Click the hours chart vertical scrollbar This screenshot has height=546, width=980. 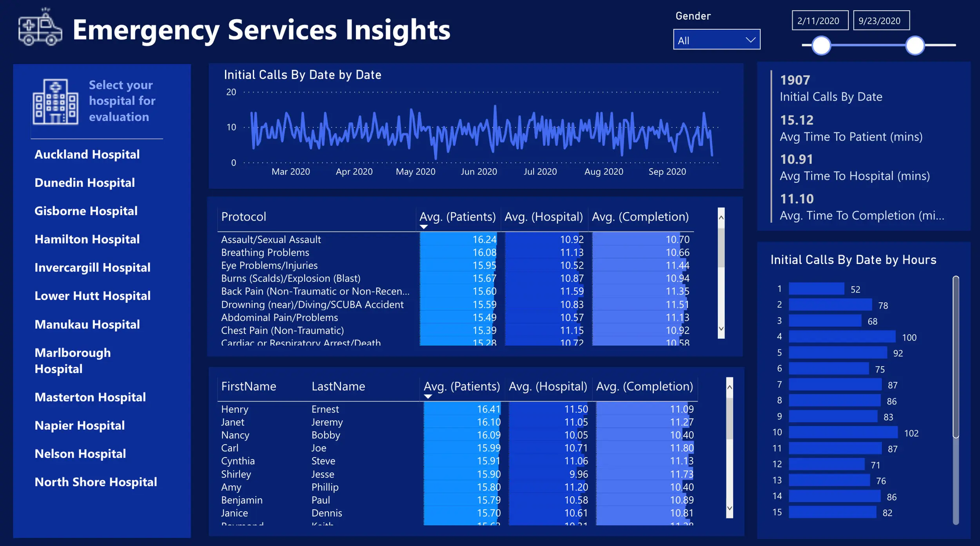(x=956, y=356)
